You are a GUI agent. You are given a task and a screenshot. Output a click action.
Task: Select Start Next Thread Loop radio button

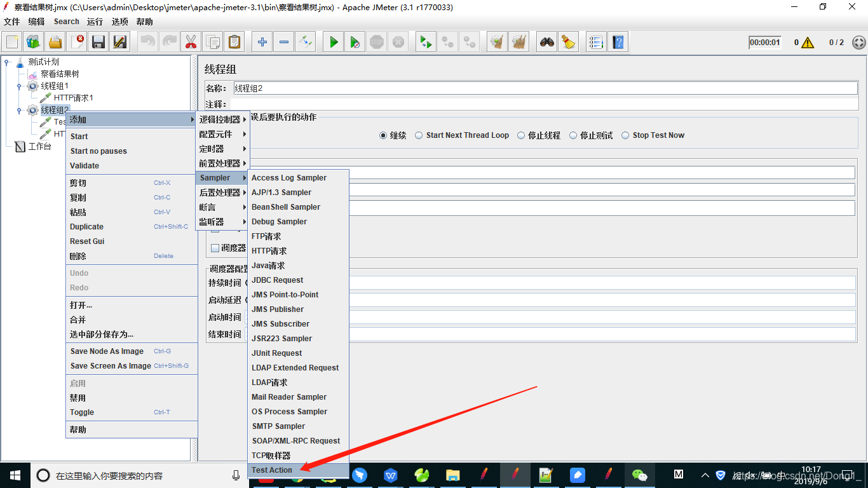click(419, 135)
